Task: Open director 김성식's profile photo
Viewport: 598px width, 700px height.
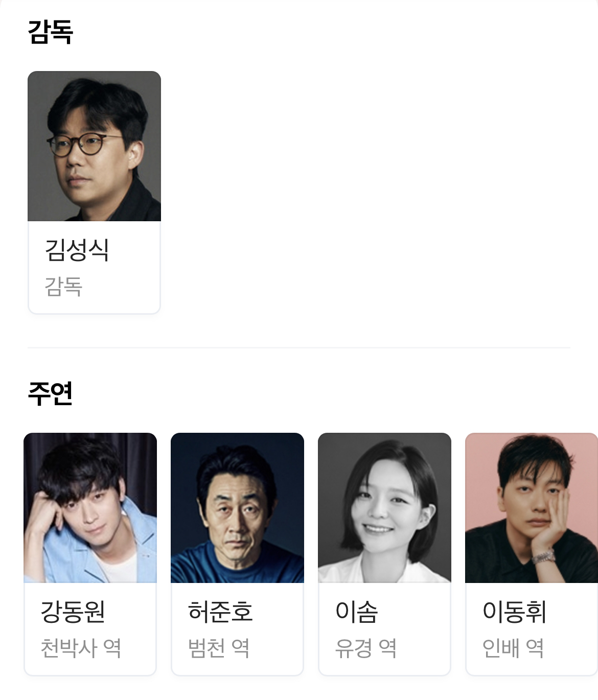Action: 94,146
